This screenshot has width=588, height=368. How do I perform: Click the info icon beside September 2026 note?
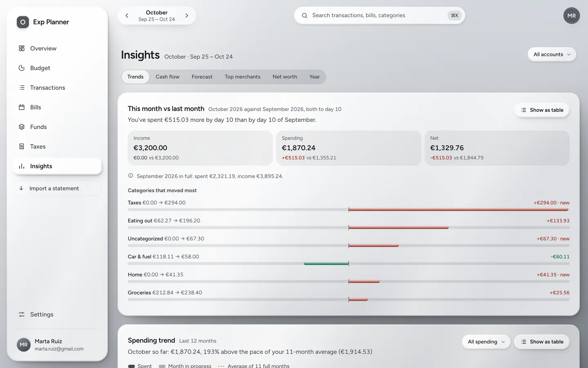[131, 176]
